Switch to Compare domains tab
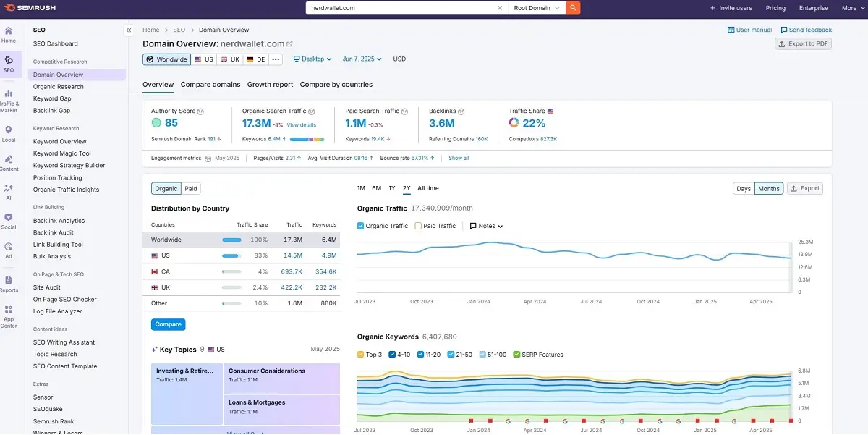Image resolution: width=868 pixels, height=435 pixels. coord(210,85)
